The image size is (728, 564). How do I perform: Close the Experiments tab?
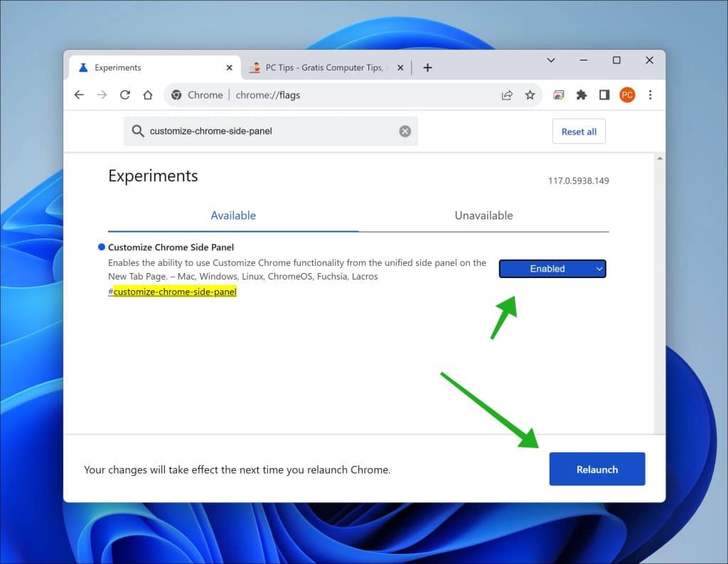point(230,68)
